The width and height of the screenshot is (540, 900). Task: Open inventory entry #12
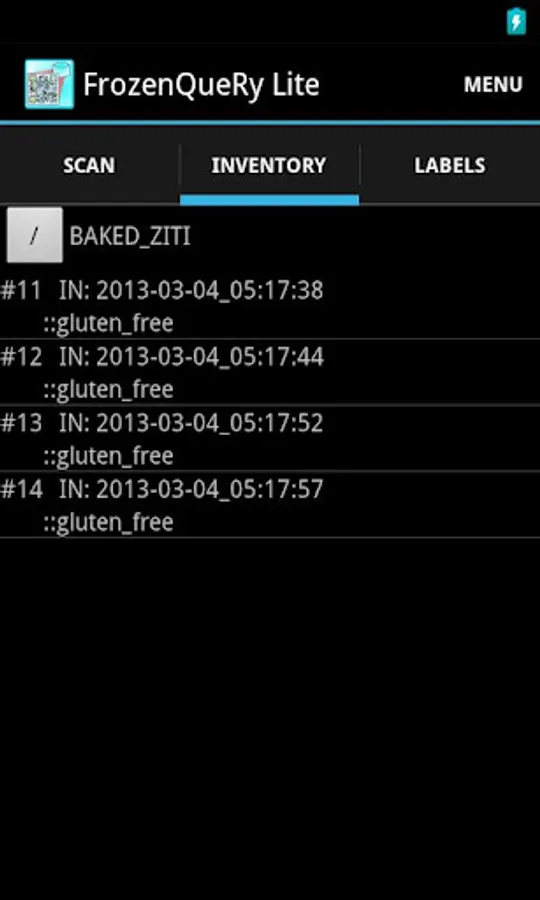point(270,372)
